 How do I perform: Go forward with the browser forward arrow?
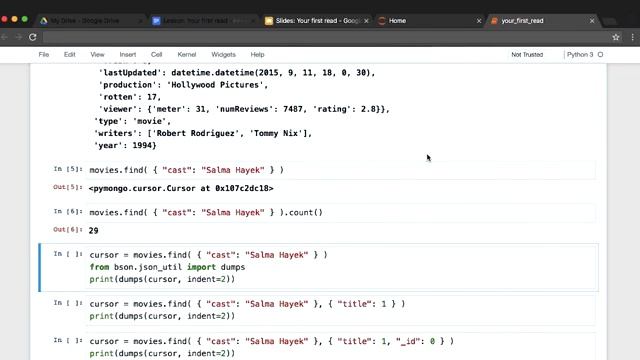tap(18, 37)
